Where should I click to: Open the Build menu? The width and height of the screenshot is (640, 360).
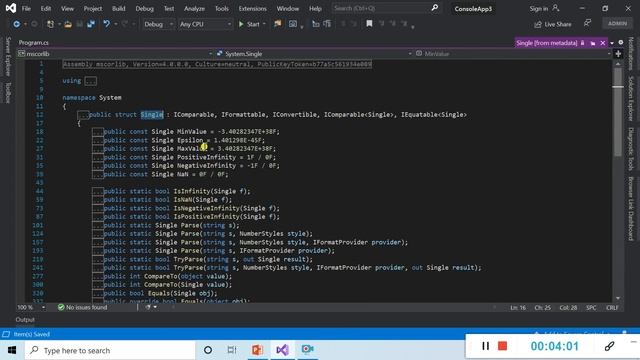(118, 9)
